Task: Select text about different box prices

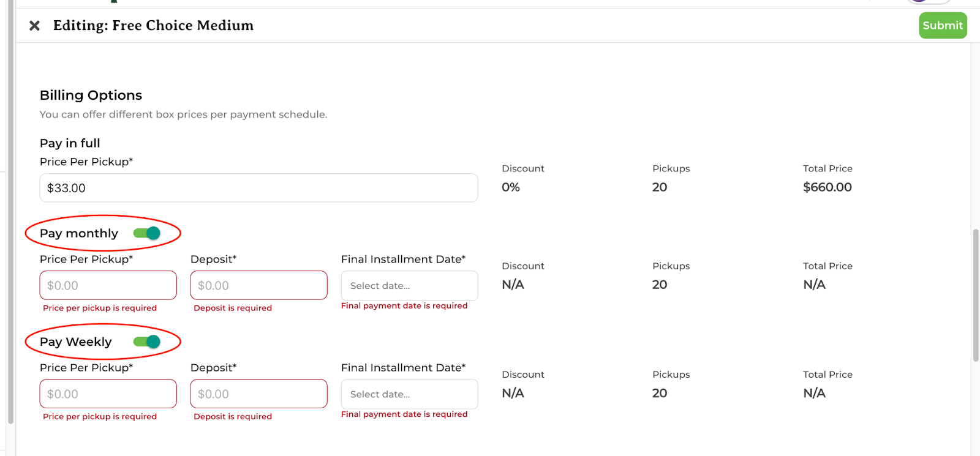Action: click(184, 114)
